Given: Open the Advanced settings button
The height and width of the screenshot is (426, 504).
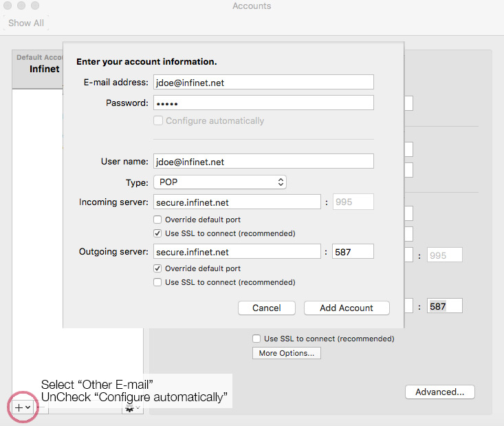Looking at the screenshot, I should click(440, 392).
